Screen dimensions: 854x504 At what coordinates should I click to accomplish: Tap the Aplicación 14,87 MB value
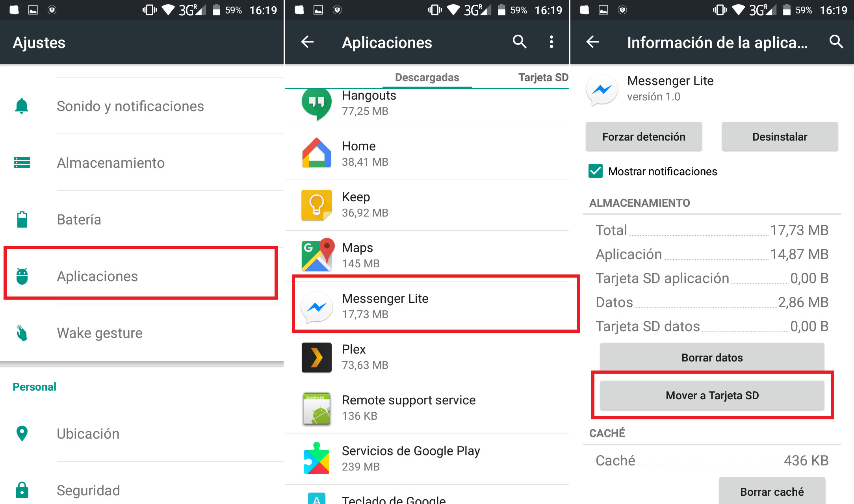(x=799, y=254)
